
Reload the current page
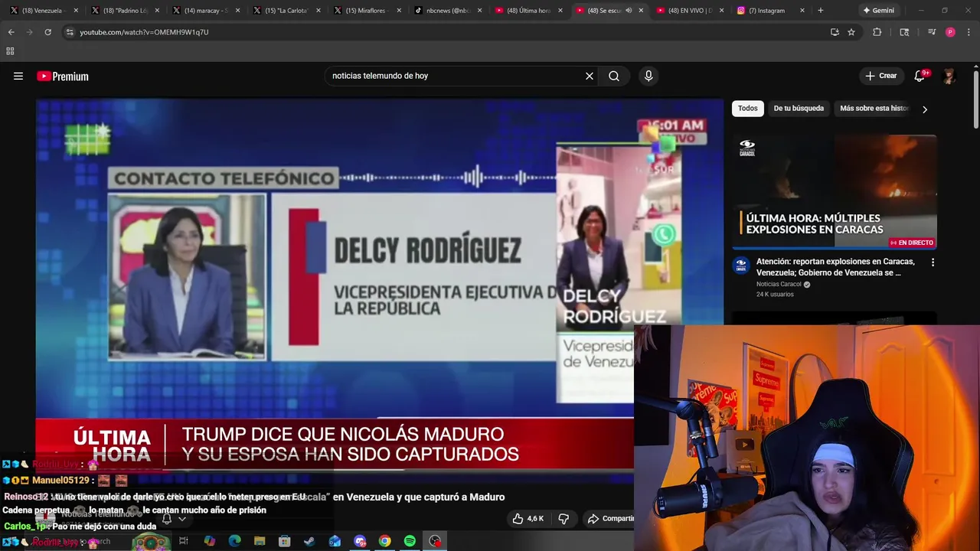pyautogui.click(x=47, y=32)
